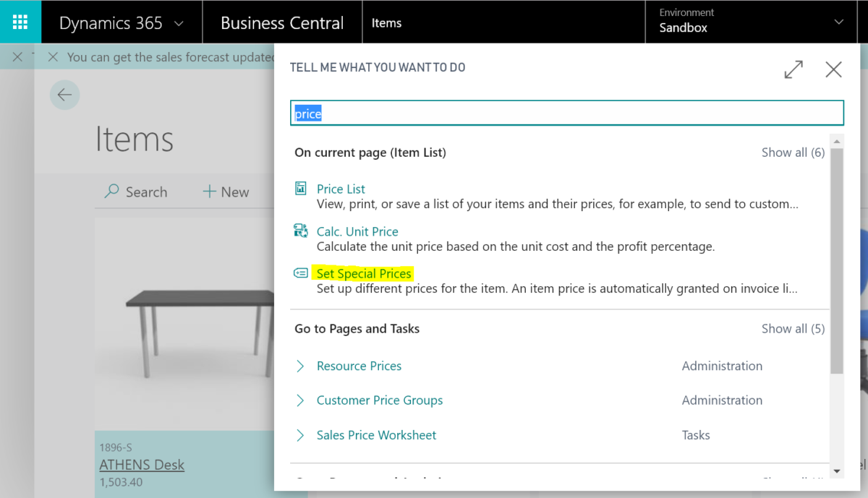868x498 pixels.
Task: Click the results scrollbar up arrow
Action: click(837, 142)
